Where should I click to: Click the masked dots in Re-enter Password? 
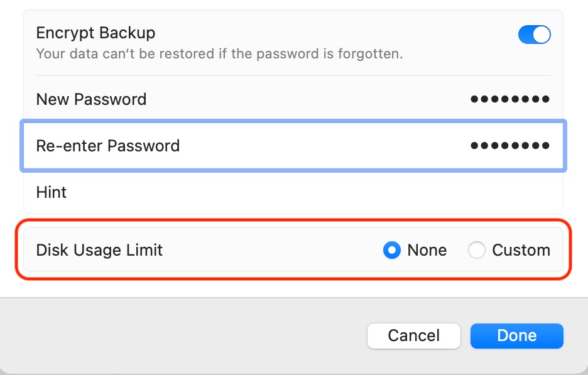pyautogui.click(x=510, y=146)
